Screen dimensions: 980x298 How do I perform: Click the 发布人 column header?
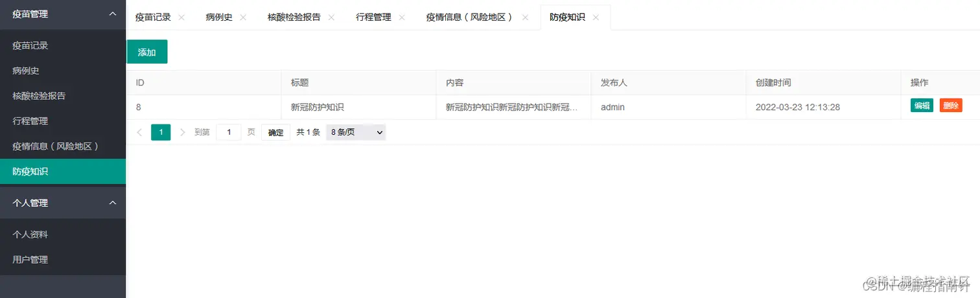669,83
